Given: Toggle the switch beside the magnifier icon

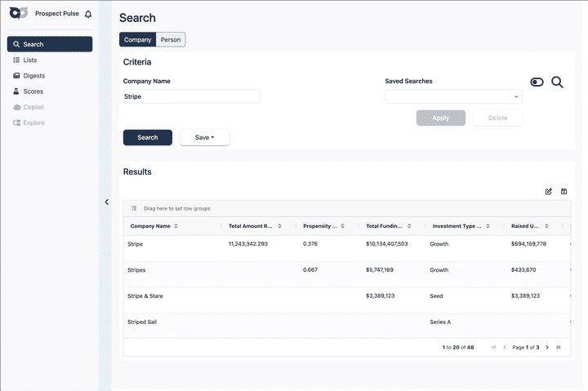Looking at the screenshot, I should coord(537,82).
